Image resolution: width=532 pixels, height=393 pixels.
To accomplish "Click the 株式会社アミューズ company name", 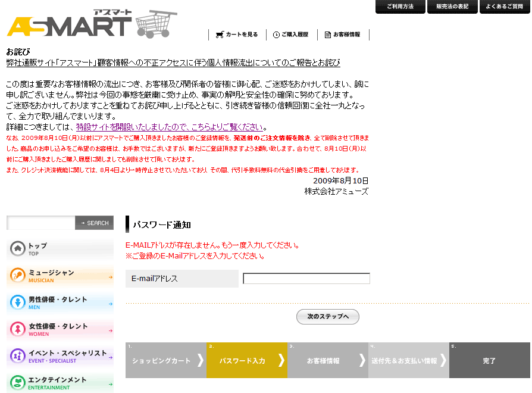I will [336, 192].
